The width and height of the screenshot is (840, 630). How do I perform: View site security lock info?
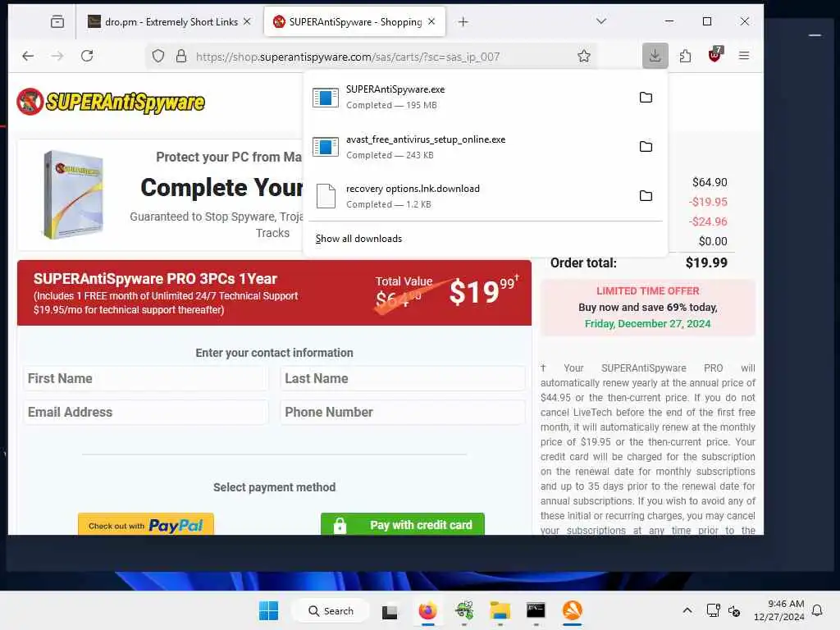[181, 56]
